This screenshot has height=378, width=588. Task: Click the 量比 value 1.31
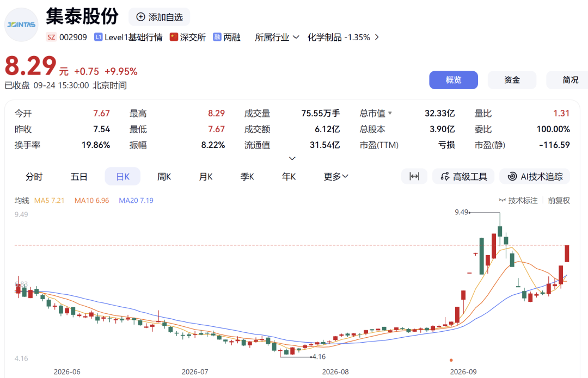(561, 113)
